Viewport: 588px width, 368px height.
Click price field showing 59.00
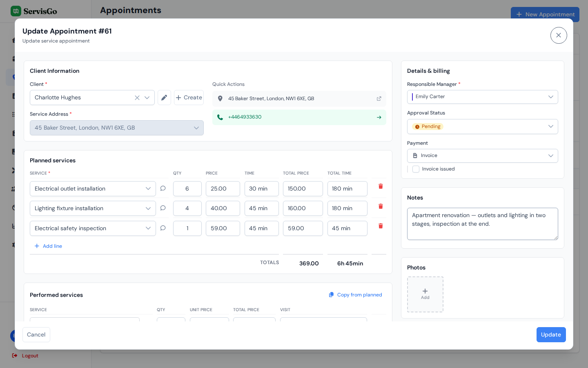tap(223, 229)
